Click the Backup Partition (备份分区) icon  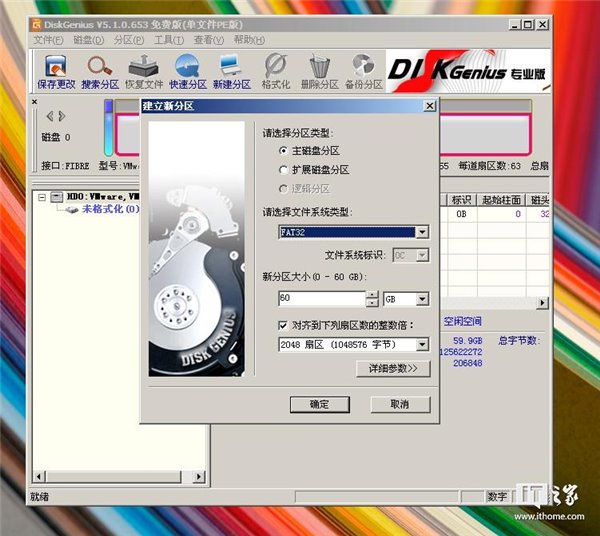pos(364,72)
